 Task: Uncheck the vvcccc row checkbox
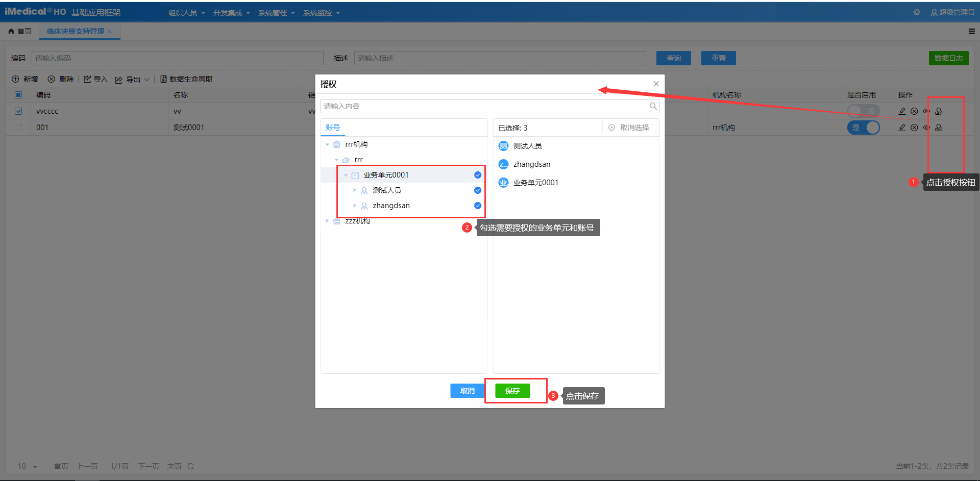(x=18, y=111)
